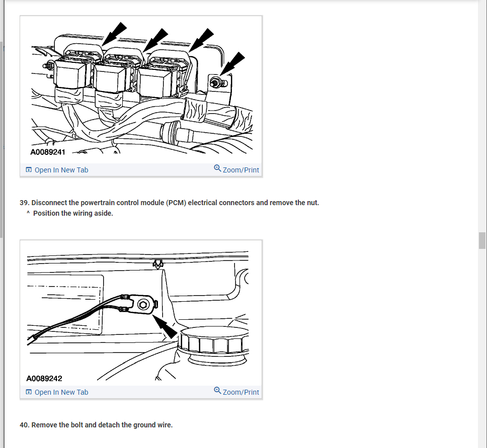
Task: Click Zoom/Print for diagram A0089241
Action: pyautogui.click(x=236, y=169)
